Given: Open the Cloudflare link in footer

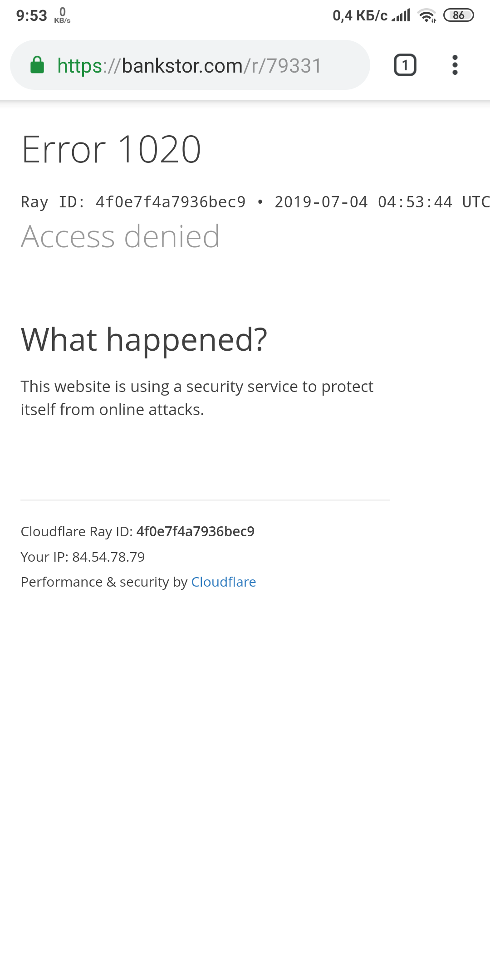Looking at the screenshot, I should coord(224,582).
